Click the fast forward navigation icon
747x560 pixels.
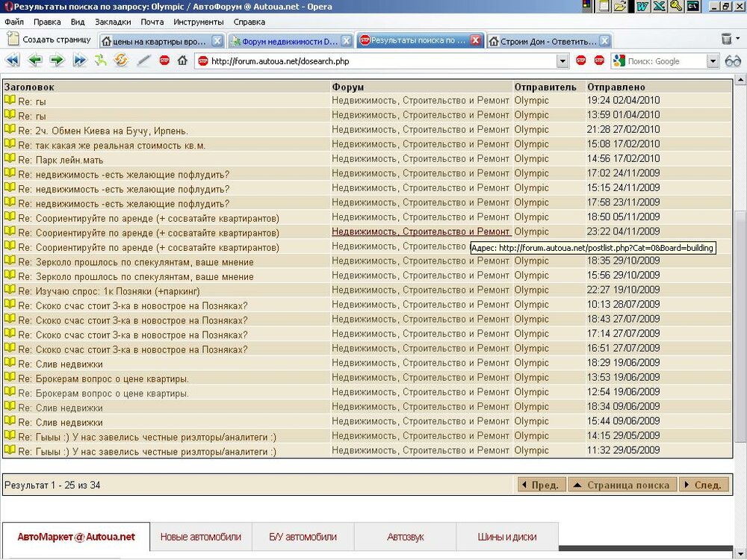80,60
